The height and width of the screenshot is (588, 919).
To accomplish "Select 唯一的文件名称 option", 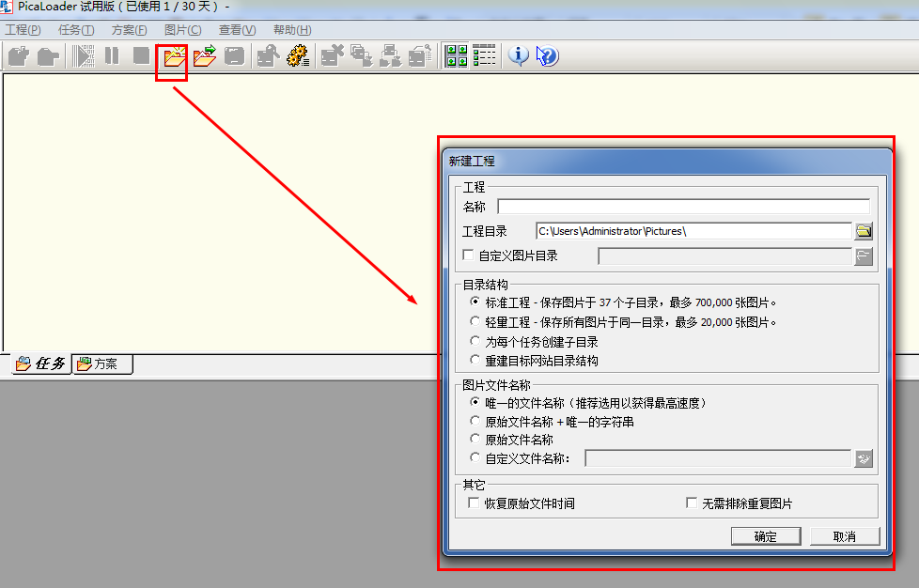I will click(475, 402).
